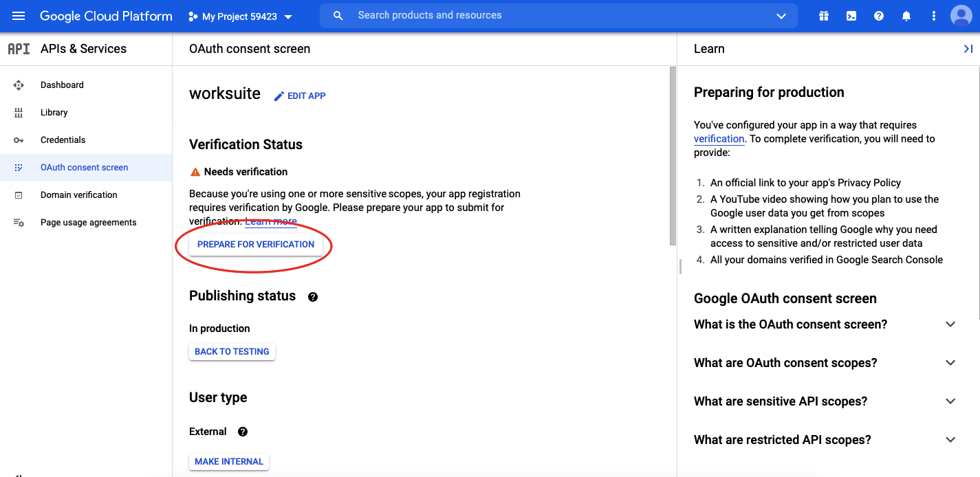Open the verification link in Learn panel
This screenshot has width=980, height=477.
[719, 139]
